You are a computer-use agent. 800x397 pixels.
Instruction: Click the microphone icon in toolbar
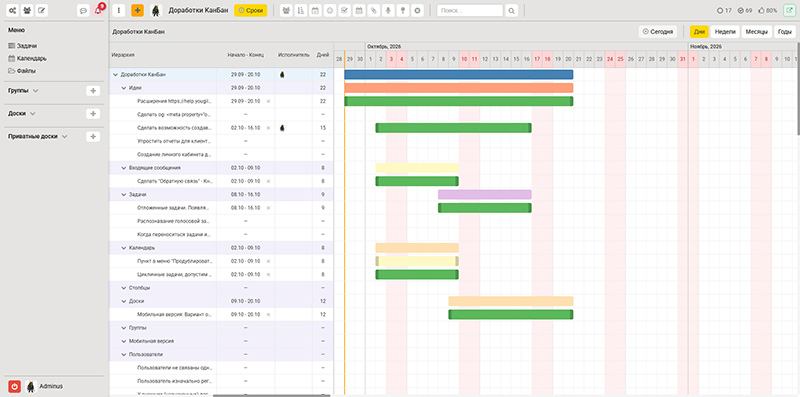pyautogui.click(x=388, y=10)
